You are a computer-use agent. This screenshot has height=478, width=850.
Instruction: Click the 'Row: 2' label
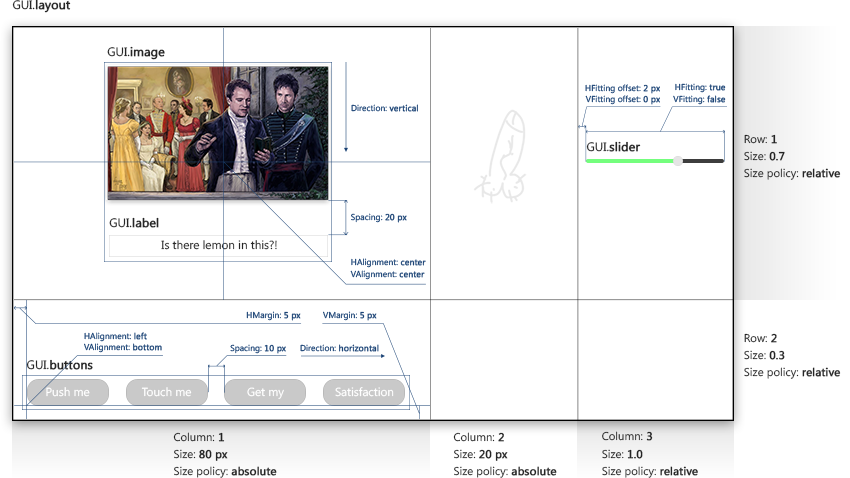click(760, 338)
